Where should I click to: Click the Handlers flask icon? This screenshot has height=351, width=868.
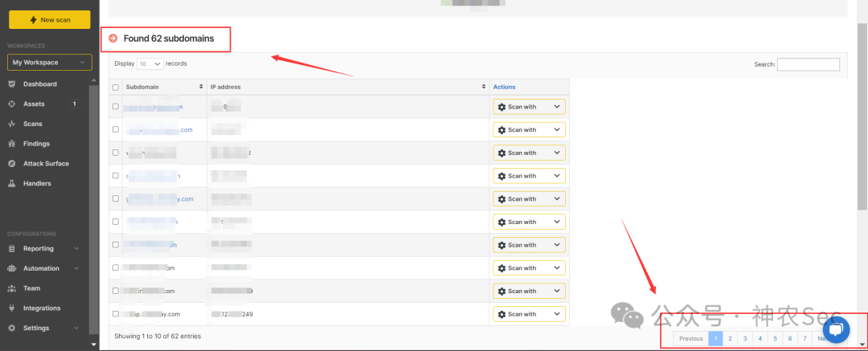pos(11,183)
